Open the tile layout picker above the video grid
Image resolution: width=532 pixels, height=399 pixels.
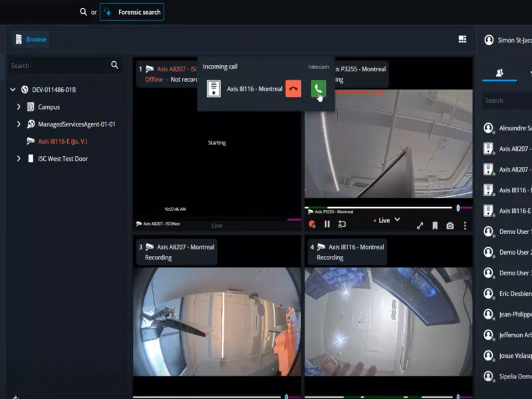pos(462,39)
